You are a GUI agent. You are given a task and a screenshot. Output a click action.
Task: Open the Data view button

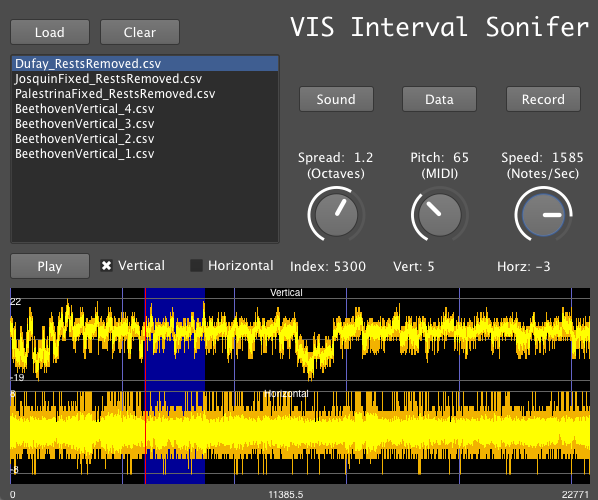[x=439, y=99]
